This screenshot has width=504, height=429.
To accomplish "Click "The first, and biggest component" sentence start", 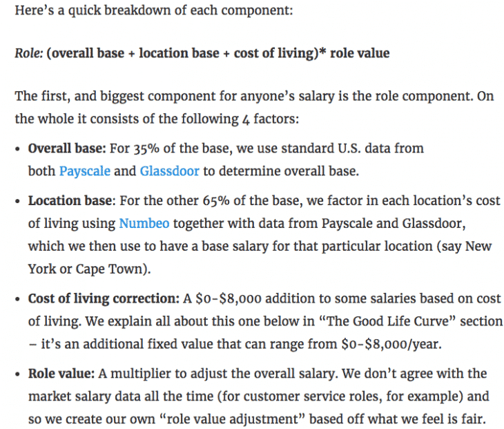I will pyautogui.click(x=101, y=96).
